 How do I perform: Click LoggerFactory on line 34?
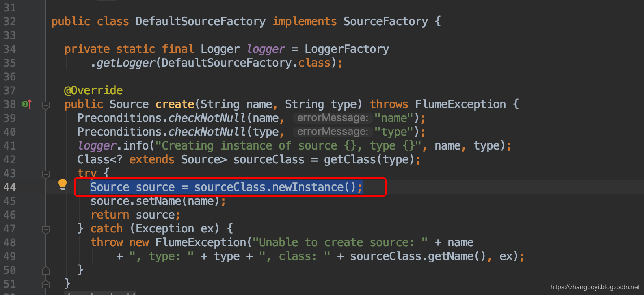pos(347,49)
